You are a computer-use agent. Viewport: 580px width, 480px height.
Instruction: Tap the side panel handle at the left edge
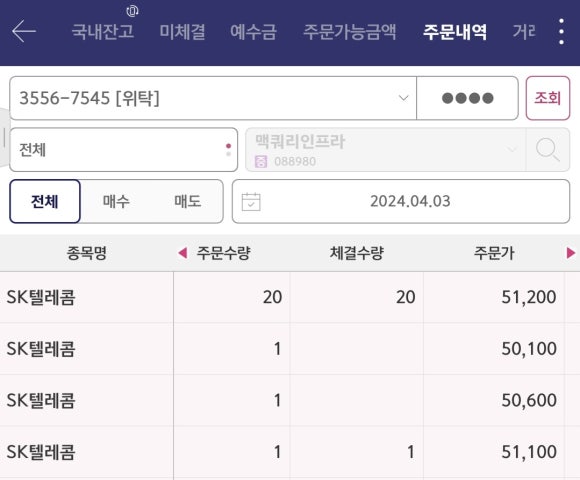pyautogui.click(x=4, y=138)
